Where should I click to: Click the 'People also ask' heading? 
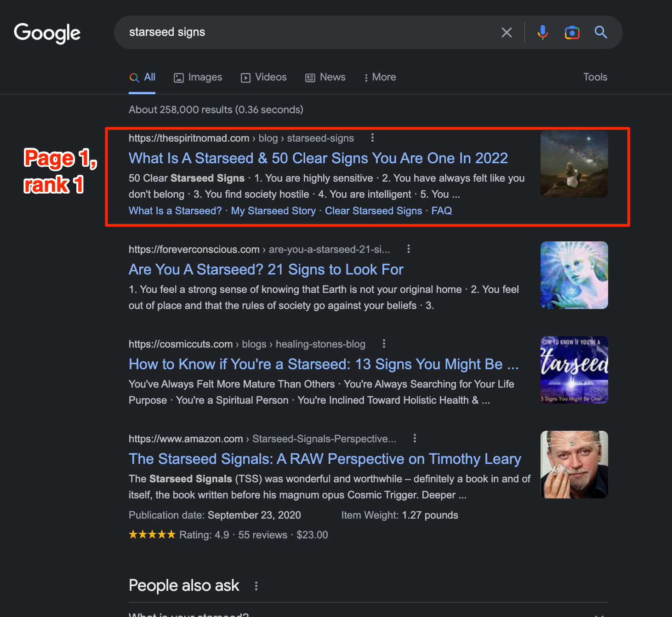pyautogui.click(x=184, y=586)
